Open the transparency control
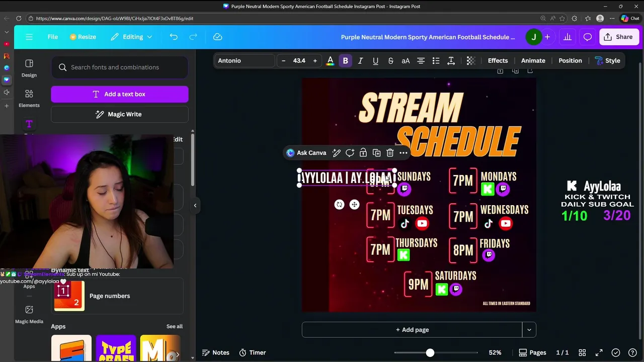Image resolution: width=644 pixels, height=362 pixels. pyautogui.click(x=471, y=60)
